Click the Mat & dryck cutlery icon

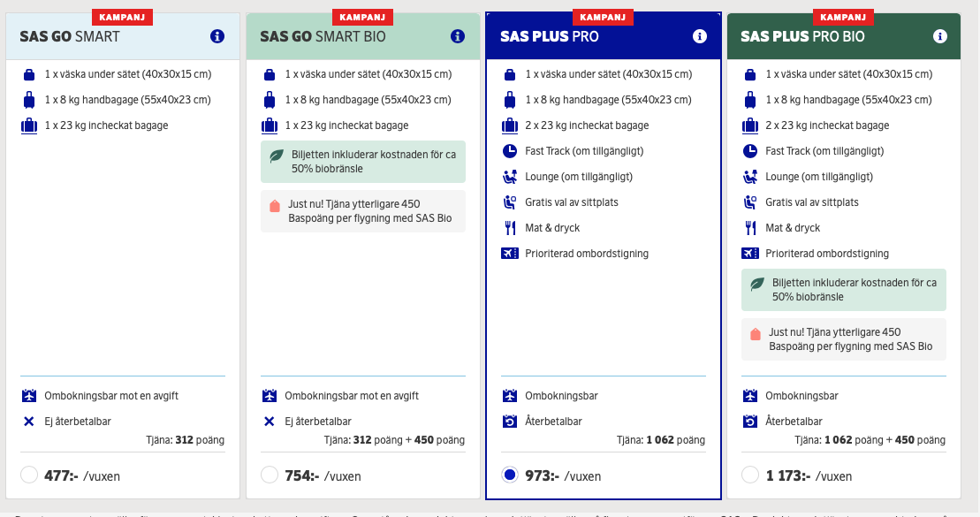tap(510, 227)
